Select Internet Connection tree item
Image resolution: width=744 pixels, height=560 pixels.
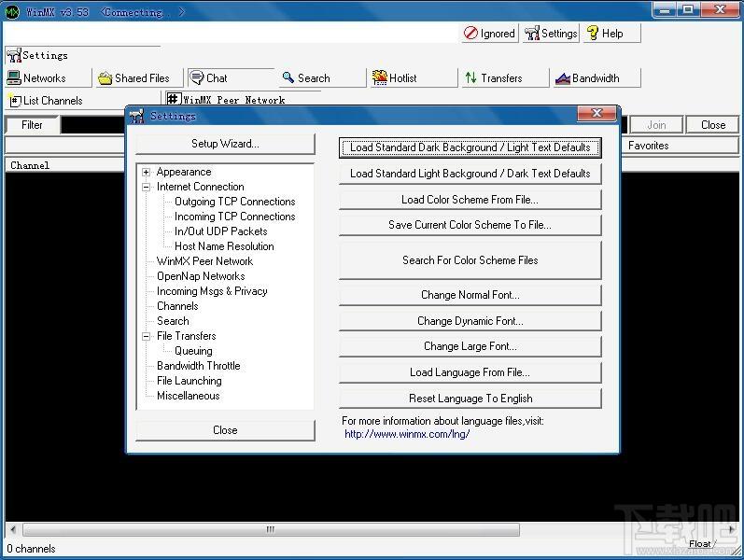point(200,187)
